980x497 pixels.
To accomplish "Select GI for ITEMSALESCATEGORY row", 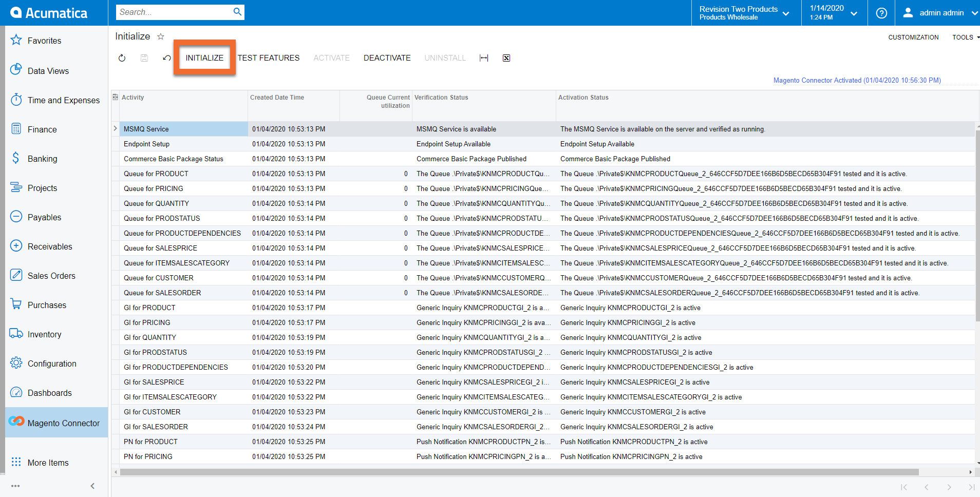I will pos(544,397).
